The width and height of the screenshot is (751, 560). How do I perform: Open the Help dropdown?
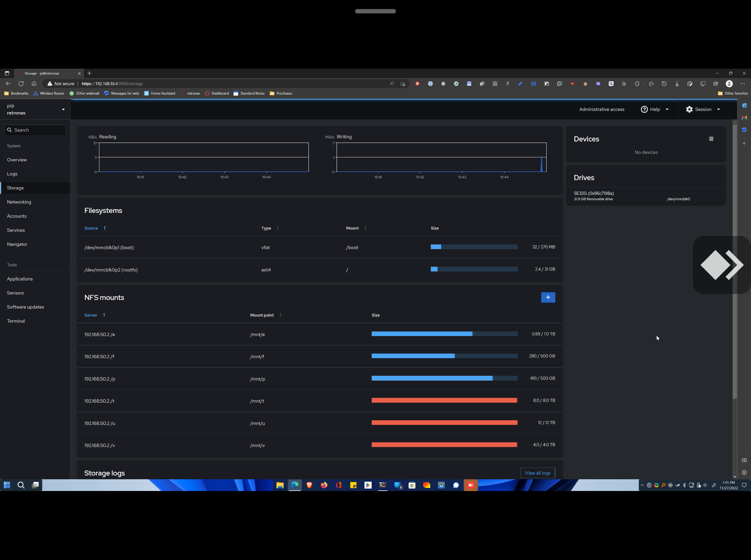[654, 109]
